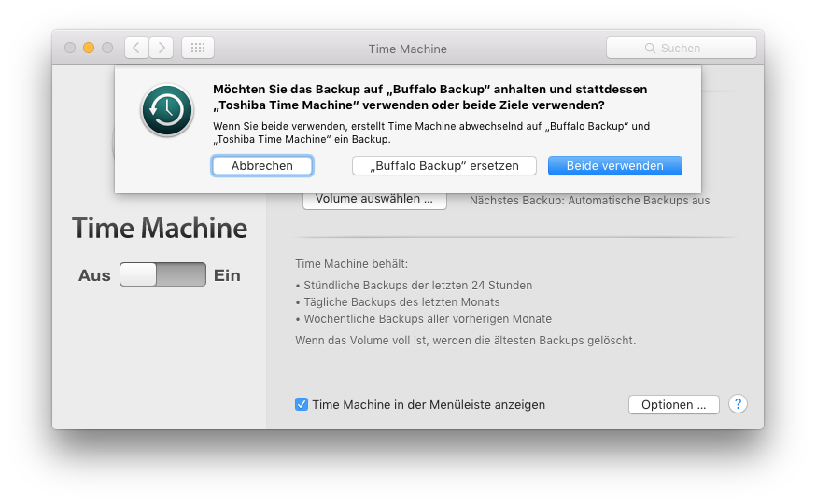Click the "Aus" label beside the switch

point(94,275)
